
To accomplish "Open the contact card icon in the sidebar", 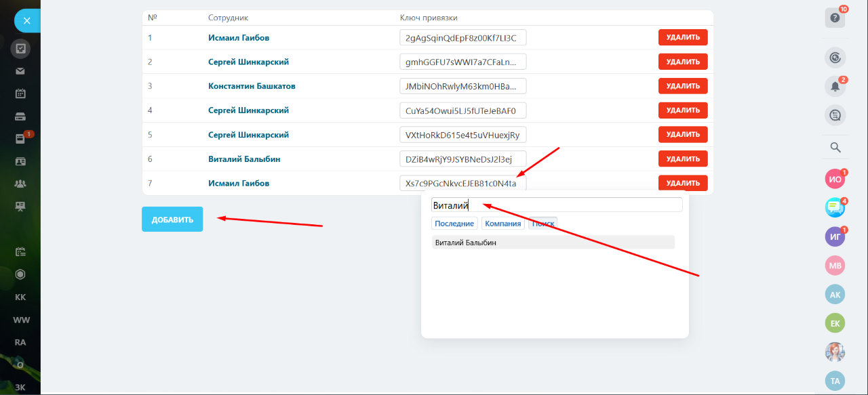I will pos(20,161).
